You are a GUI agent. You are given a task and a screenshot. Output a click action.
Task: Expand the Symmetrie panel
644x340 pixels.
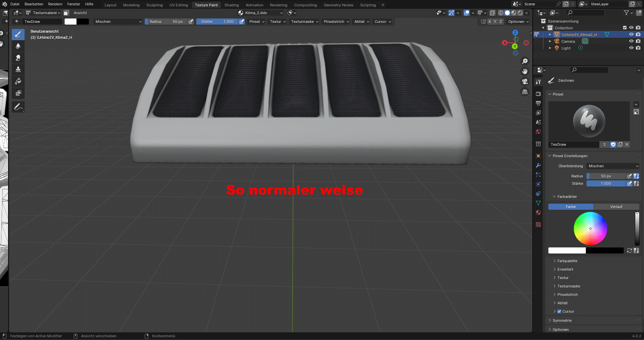pyautogui.click(x=562, y=320)
